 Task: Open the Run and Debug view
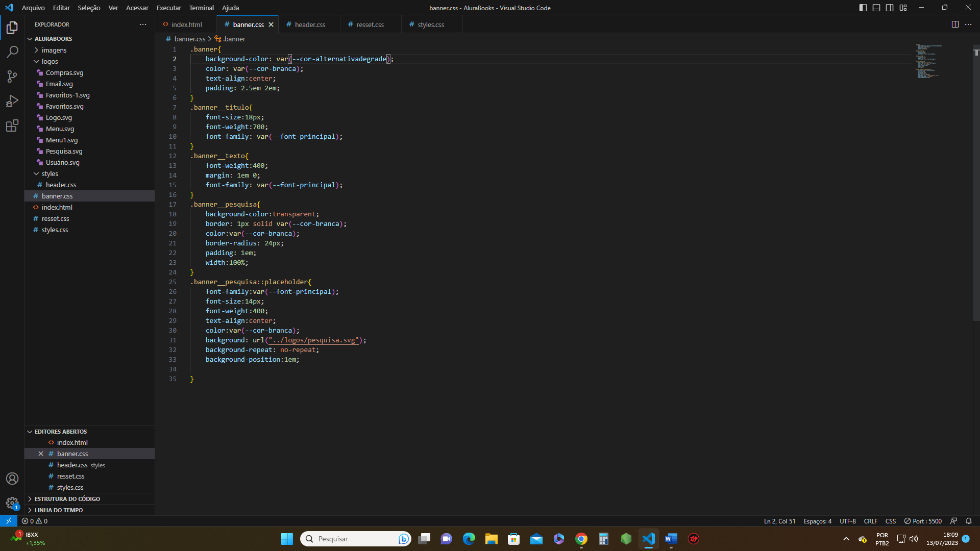12,101
